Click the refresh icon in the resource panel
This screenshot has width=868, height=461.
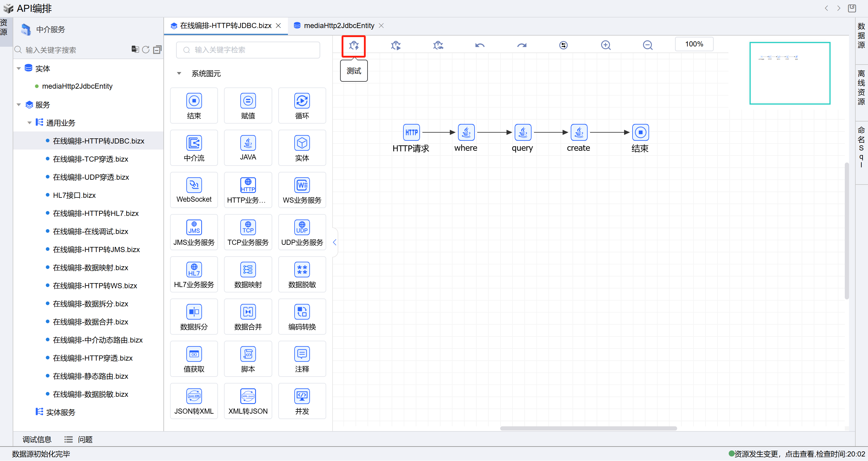pos(146,50)
